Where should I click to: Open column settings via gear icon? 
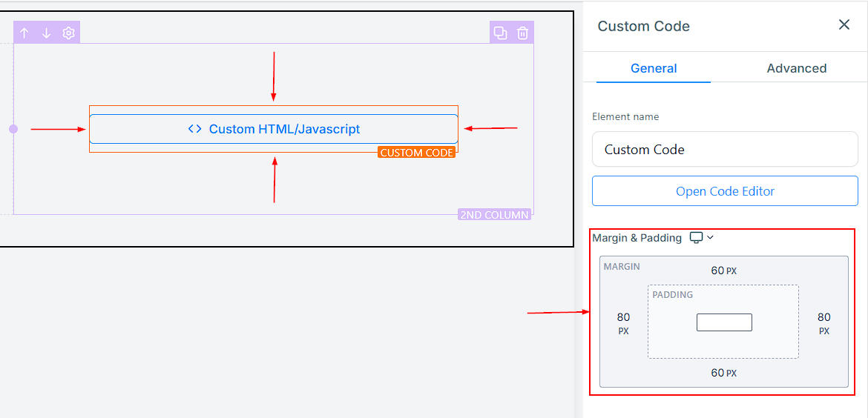tap(68, 33)
